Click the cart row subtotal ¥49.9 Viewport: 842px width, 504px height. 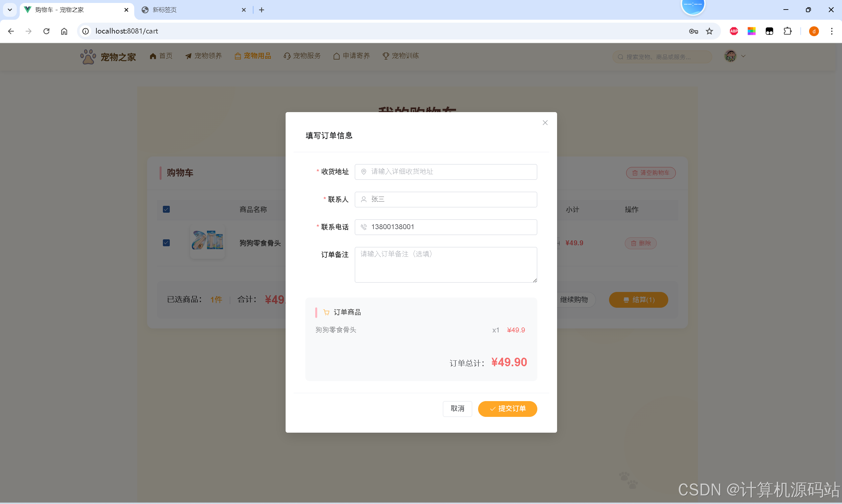[x=574, y=243]
